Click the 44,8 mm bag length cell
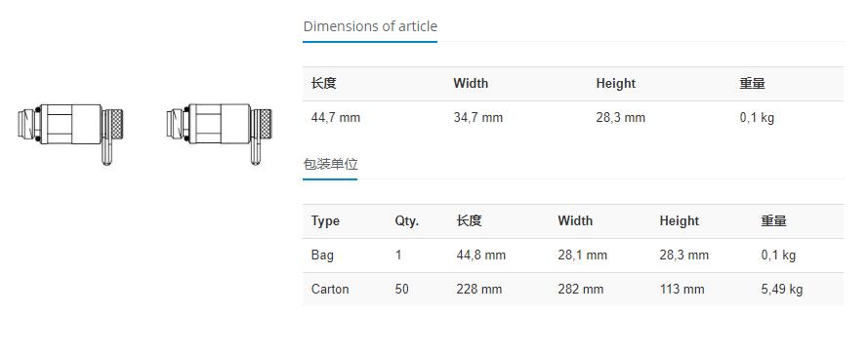 481,256
